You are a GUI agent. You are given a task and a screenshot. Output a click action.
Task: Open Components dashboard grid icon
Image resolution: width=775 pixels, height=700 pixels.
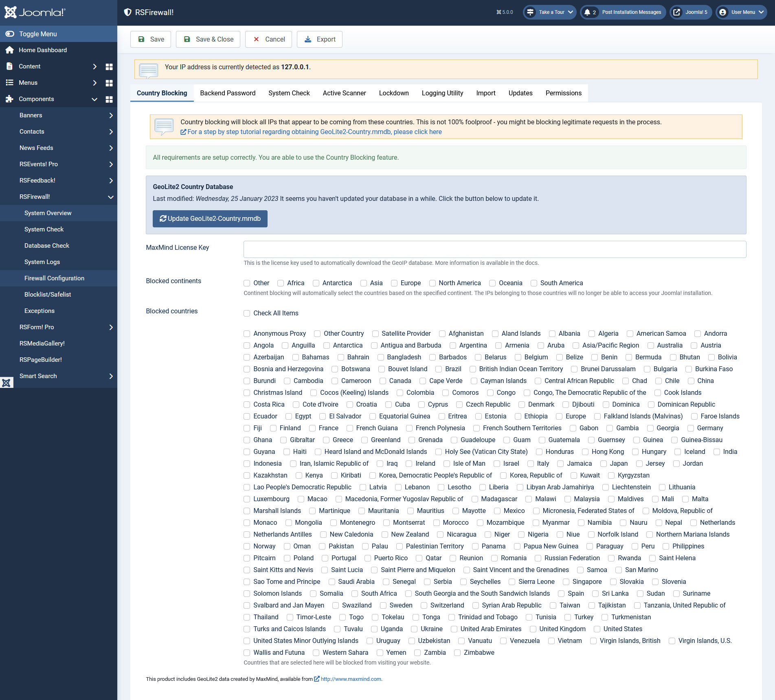[x=109, y=99]
